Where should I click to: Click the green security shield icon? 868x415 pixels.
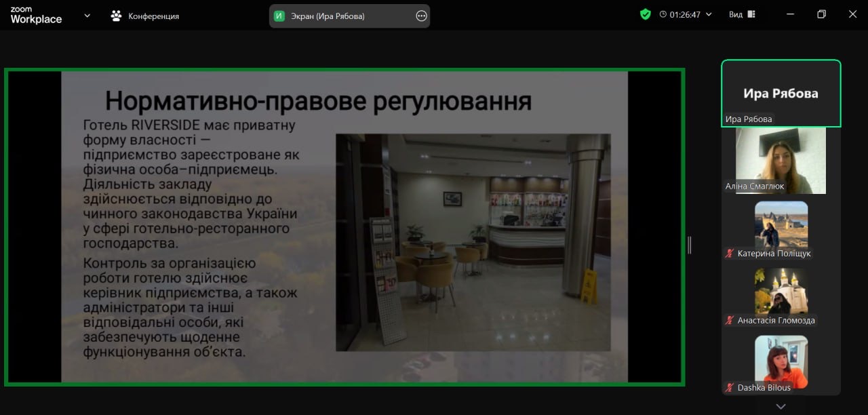click(x=646, y=14)
